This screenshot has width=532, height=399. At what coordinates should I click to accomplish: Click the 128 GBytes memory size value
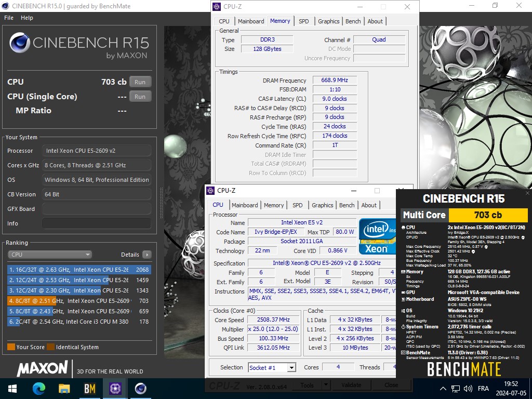[267, 49]
